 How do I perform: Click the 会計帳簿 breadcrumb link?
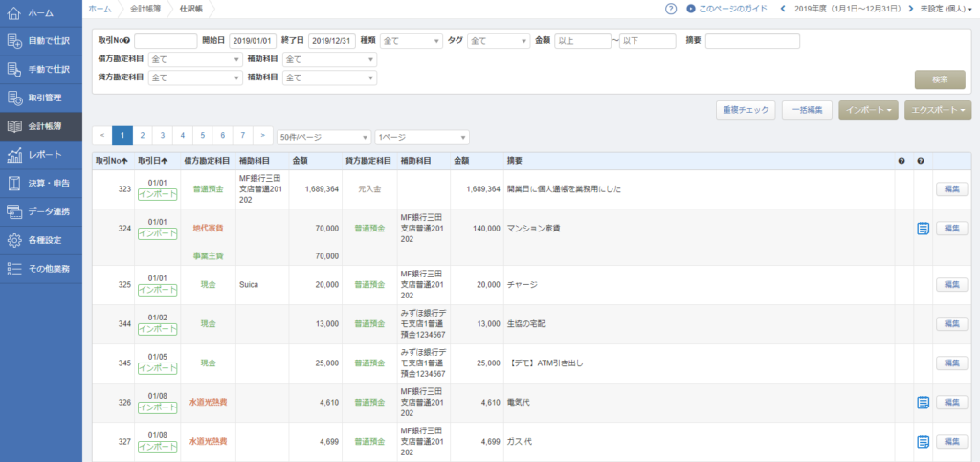[144, 9]
